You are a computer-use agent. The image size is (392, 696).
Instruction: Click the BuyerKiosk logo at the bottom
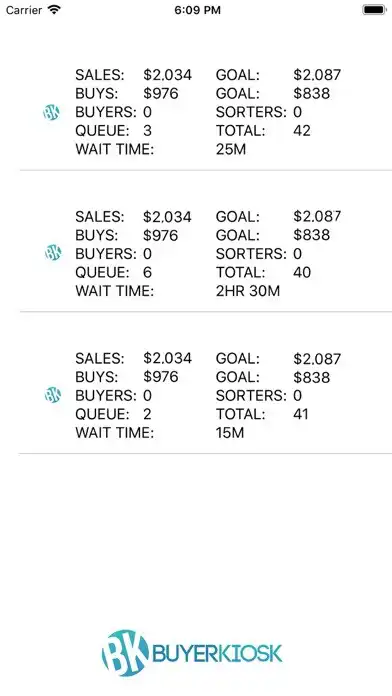point(192,652)
